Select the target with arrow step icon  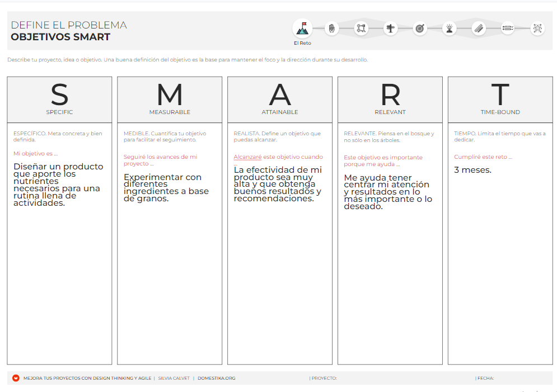[420, 29]
